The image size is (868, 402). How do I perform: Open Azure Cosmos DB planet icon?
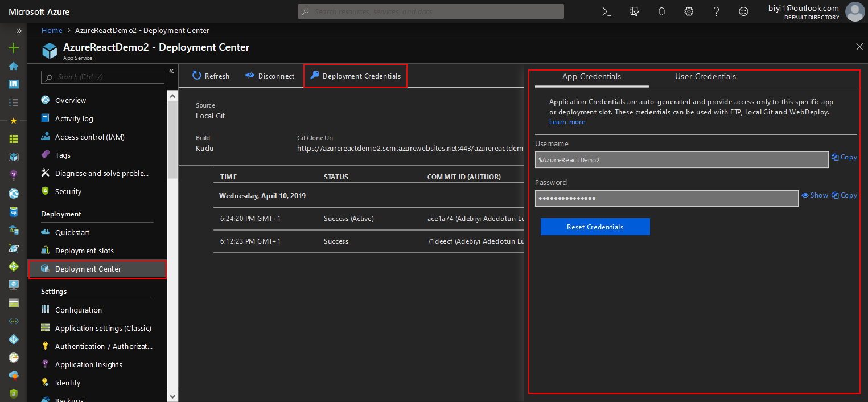pos(14,248)
